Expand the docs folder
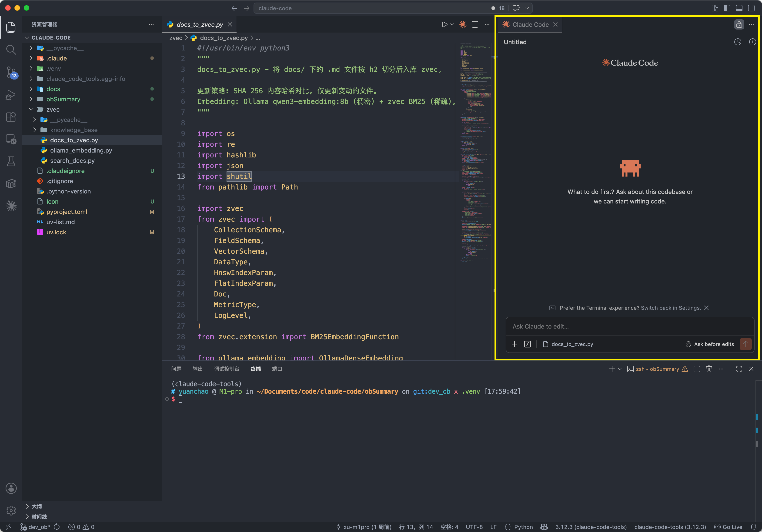The height and width of the screenshot is (532, 762). coord(92,89)
